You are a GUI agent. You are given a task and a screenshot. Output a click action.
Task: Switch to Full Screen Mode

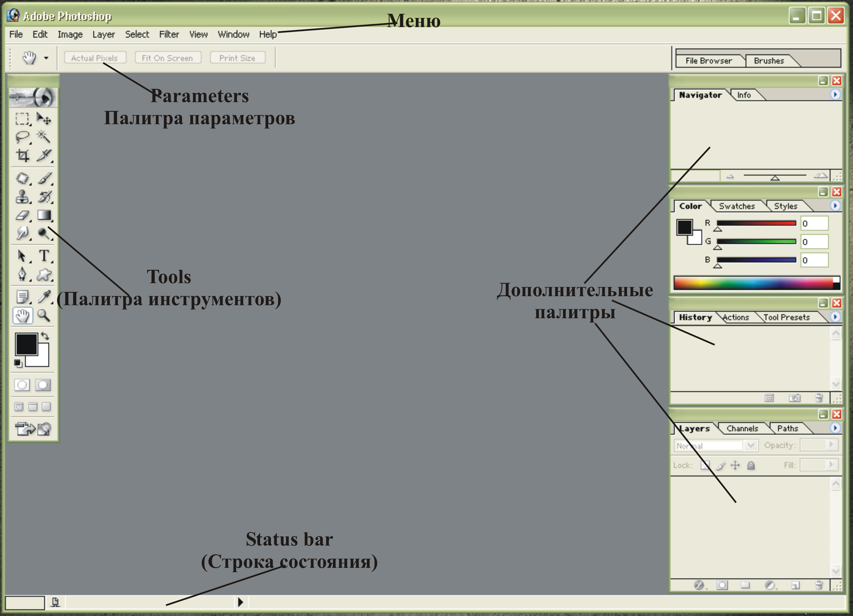(x=46, y=407)
